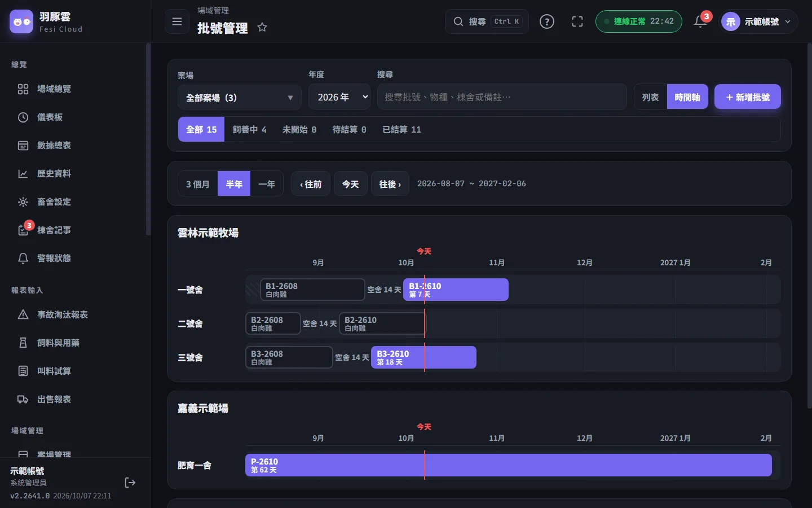Set the timeline range to 半年

[234, 184]
